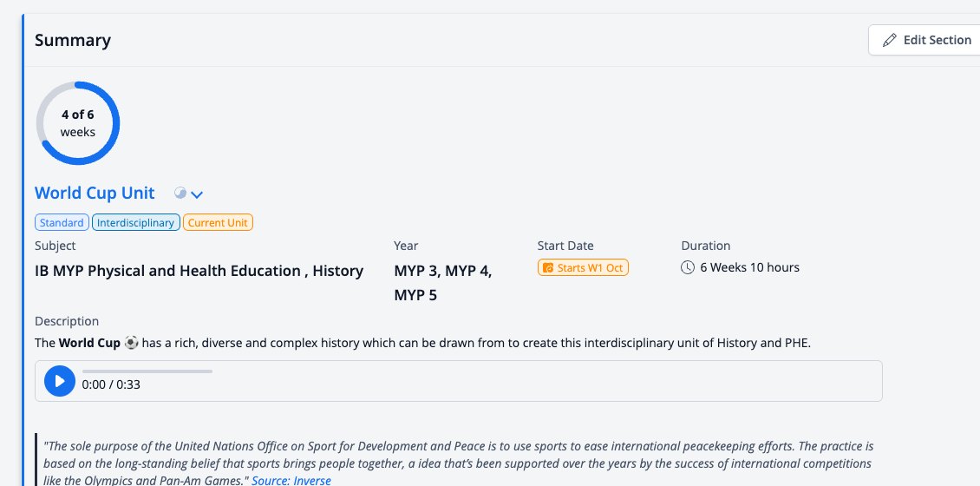Click the Starts W1 Oct date badge
Screen dimensions: 980x486
click(x=583, y=267)
